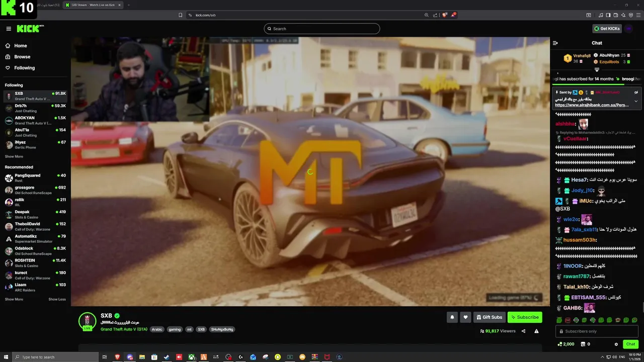Open Brave browser from the taskbar
Screen dimensions: 644x362
pos(117,357)
